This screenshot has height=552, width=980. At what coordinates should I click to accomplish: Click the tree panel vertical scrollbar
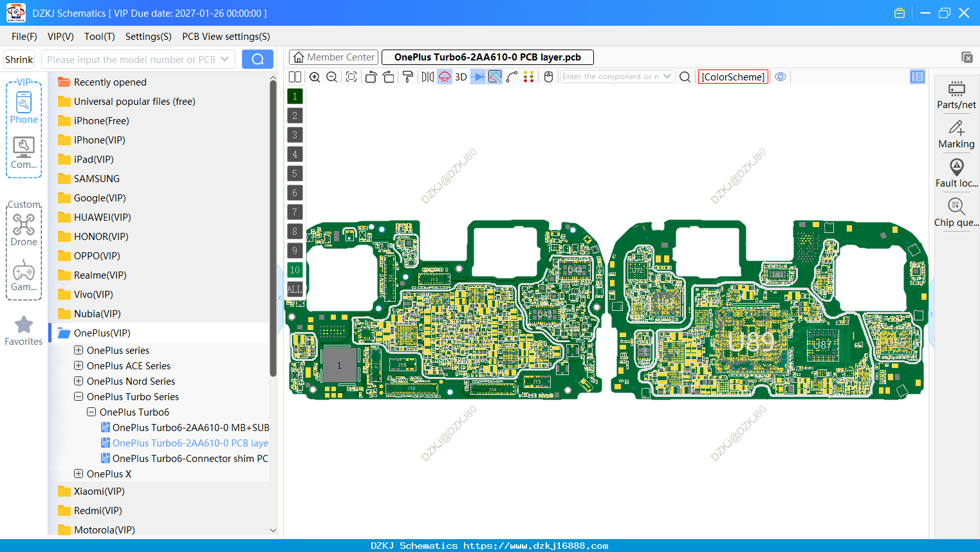[x=273, y=228]
